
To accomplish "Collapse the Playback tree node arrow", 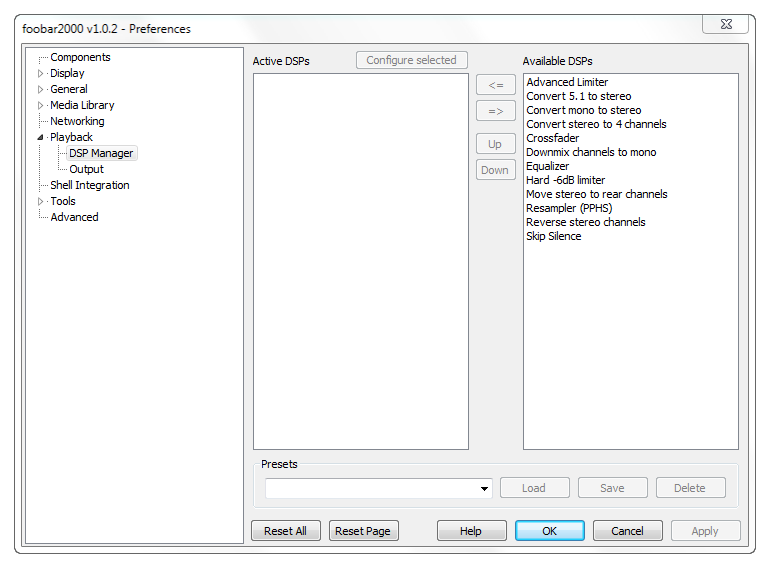I will coord(41,137).
